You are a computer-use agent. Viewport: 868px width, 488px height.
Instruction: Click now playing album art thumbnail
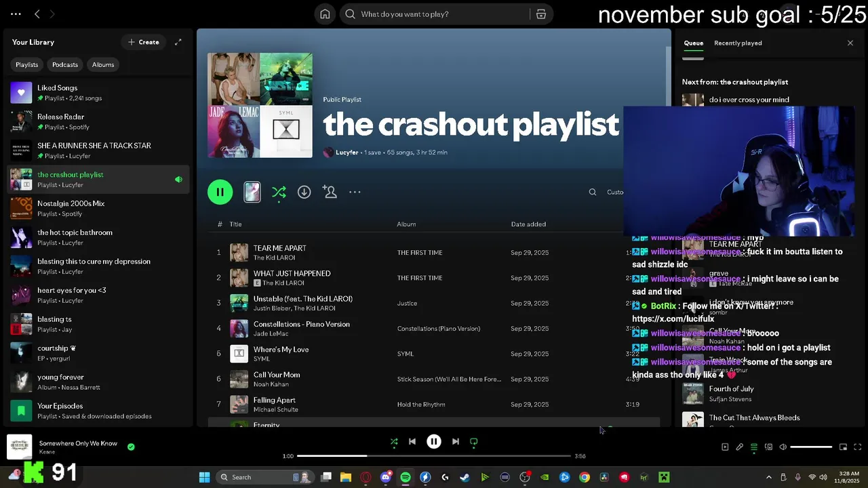point(19,447)
